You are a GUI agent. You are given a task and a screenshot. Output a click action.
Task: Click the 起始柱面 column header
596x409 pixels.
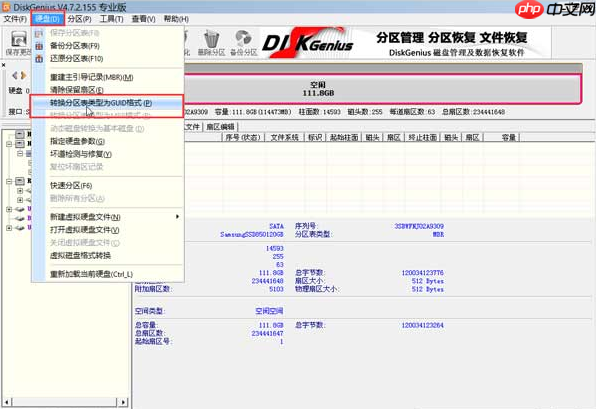[x=344, y=137]
